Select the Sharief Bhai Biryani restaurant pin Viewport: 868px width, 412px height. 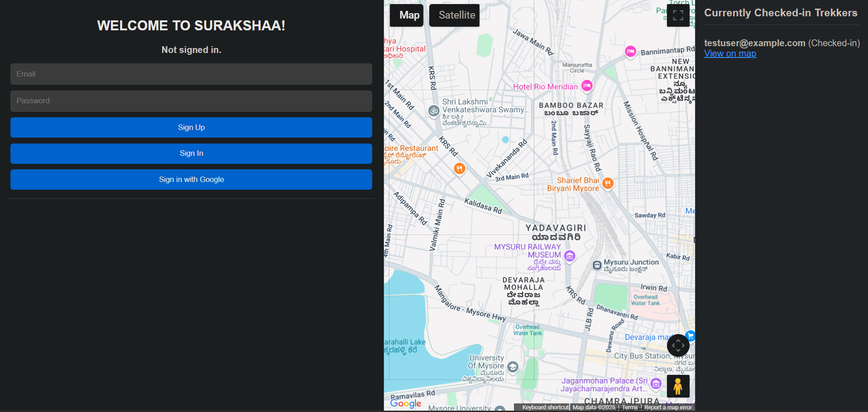(608, 183)
